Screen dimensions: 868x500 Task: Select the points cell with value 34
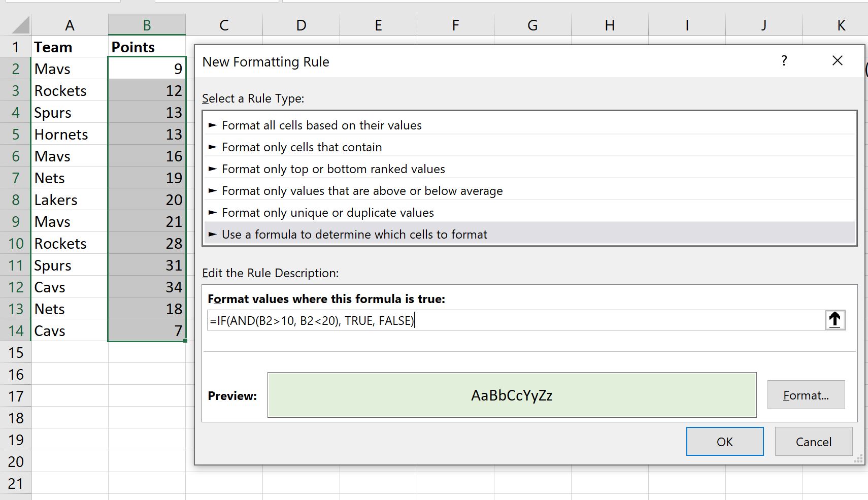[x=147, y=287]
